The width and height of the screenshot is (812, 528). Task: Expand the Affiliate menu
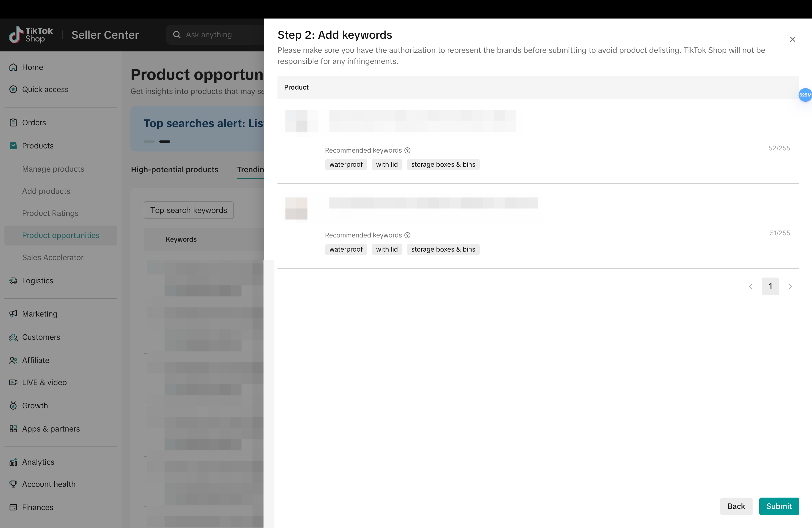click(x=61, y=360)
